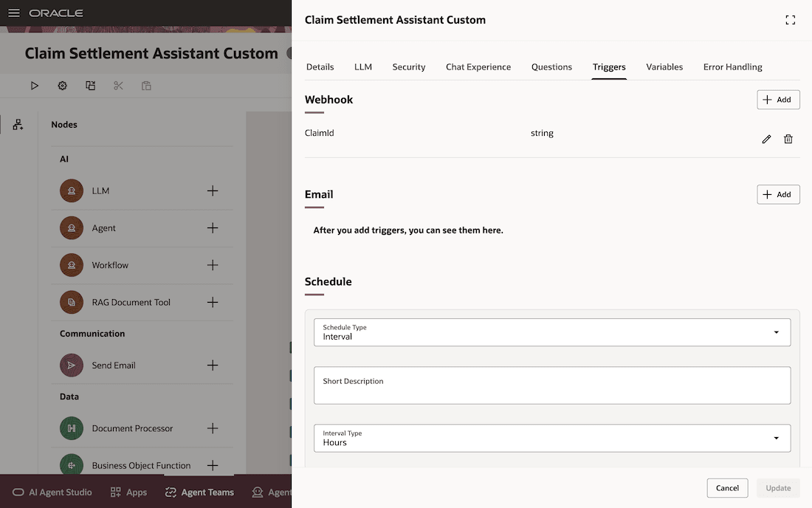Add a new Webhook trigger

tap(778, 100)
